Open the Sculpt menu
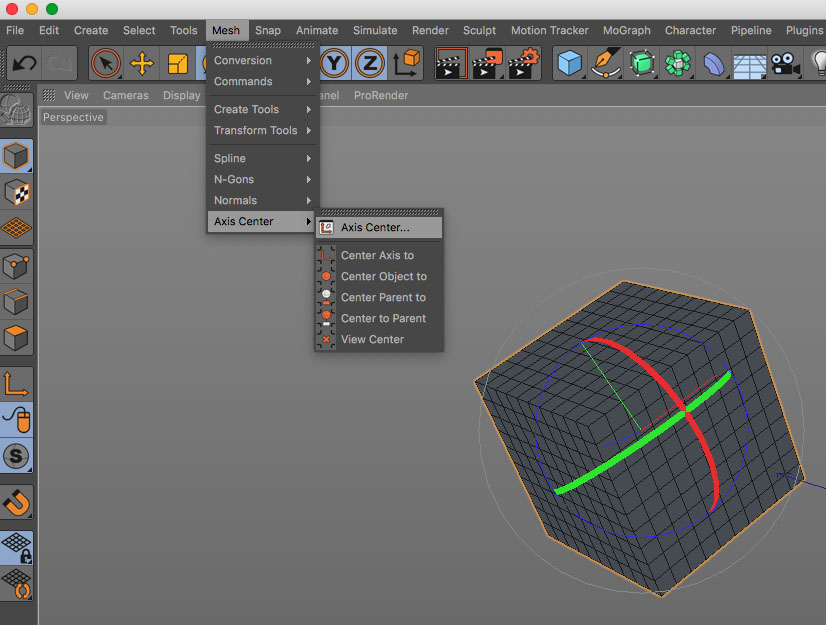 [x=479, y=30]
